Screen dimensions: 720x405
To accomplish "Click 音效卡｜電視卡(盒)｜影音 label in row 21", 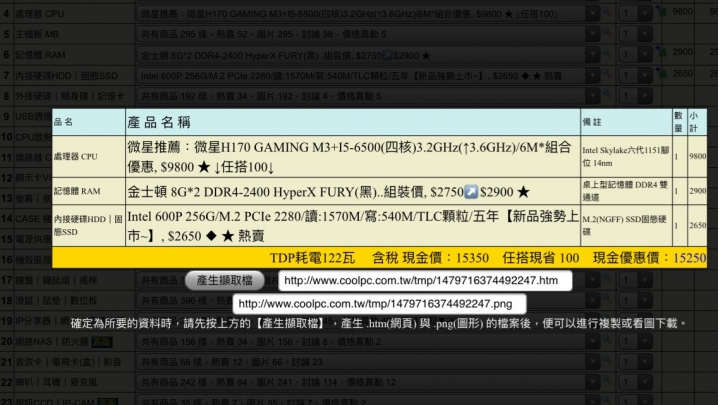I will coord(68,362).
